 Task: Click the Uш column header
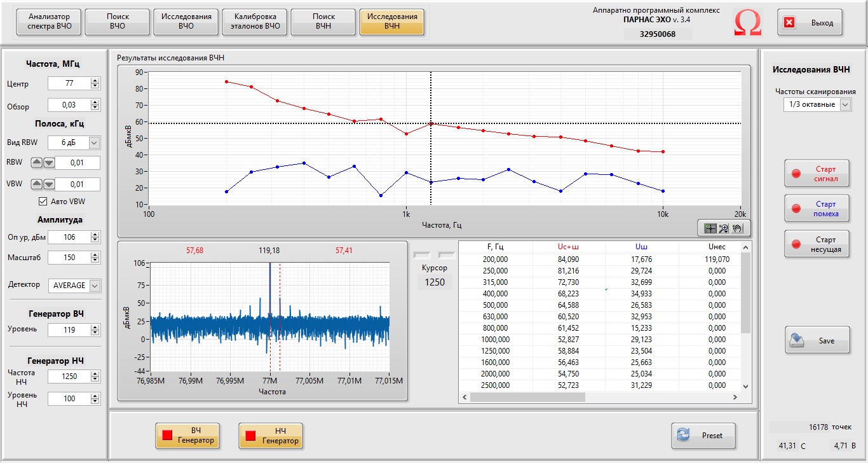(641, 247)
